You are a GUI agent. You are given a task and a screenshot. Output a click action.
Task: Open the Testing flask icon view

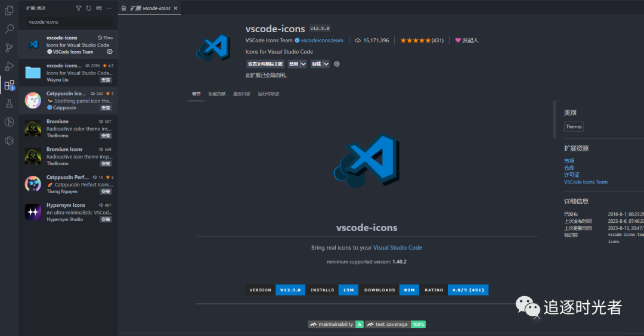pyautogui.click(x=9, y=104)
